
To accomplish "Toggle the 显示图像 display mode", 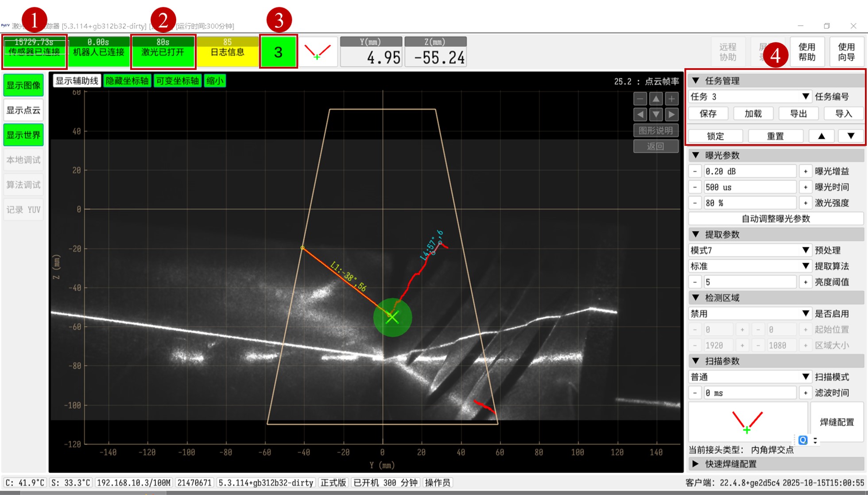I will 23,85.
